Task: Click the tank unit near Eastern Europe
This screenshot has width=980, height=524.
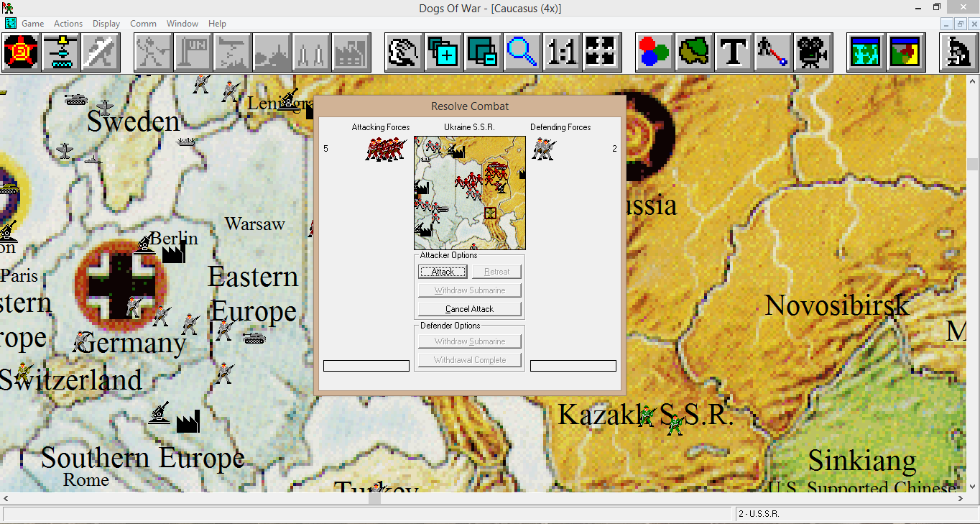Action: pyautogui.click(x=254, y=336)
